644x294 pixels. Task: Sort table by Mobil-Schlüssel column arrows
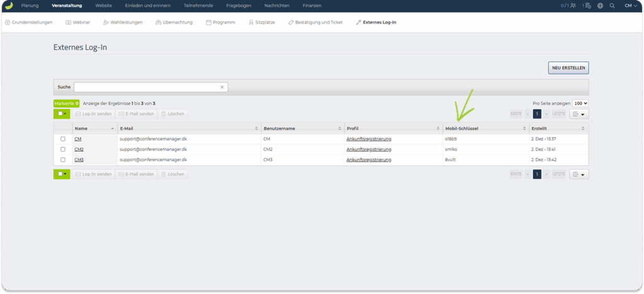coord(524,128)
